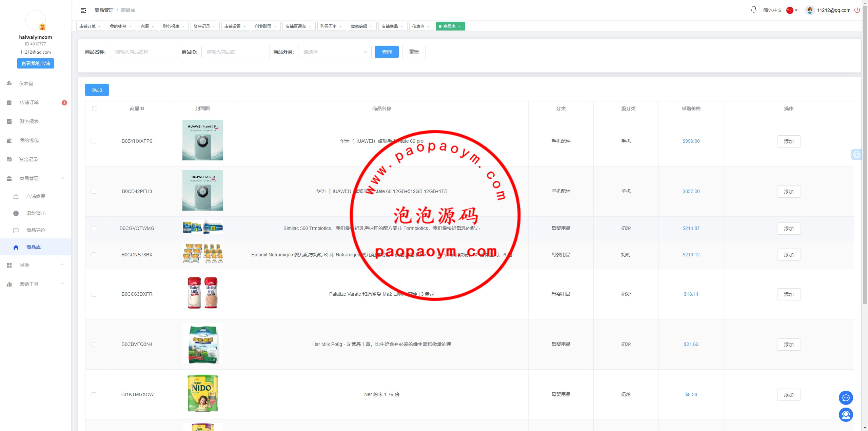868x431 pixels.
Task: Close the 店铺订单 tab
Action: tap(99, 26)
